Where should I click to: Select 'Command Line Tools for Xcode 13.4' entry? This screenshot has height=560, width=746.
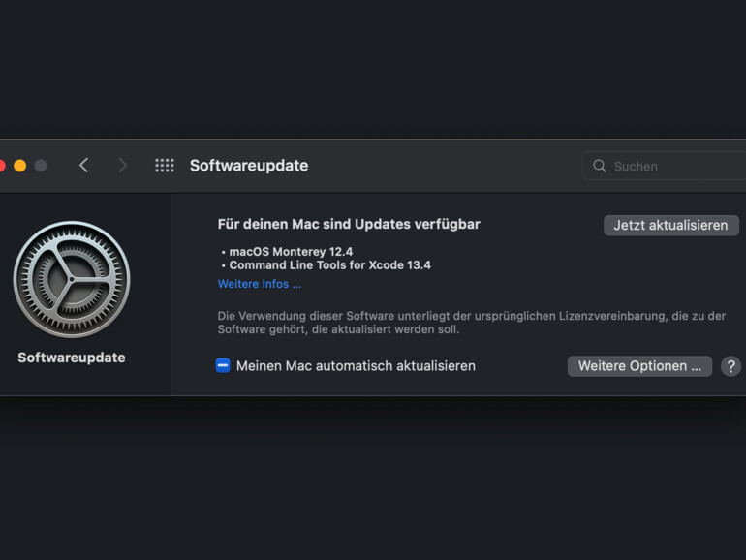point(329,264)
